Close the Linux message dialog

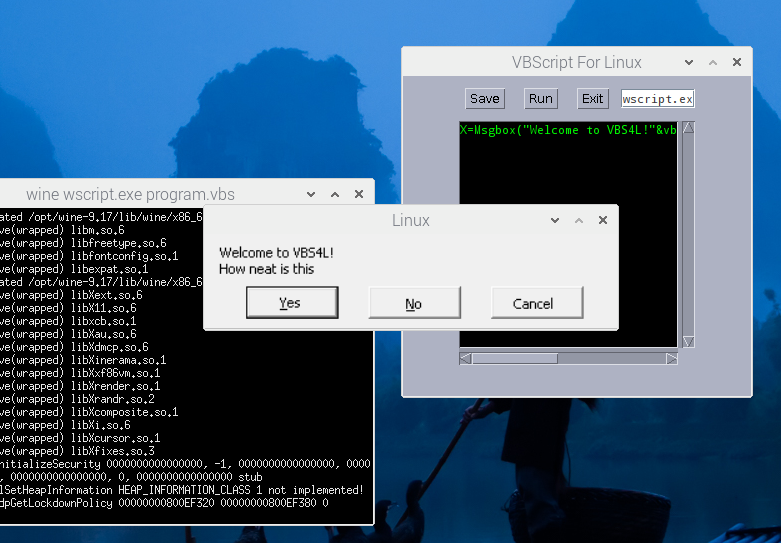click(603, 220)
